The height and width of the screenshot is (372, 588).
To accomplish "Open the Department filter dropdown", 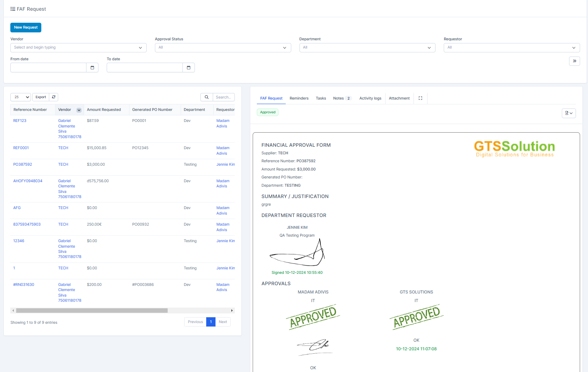I will point(367,48).
